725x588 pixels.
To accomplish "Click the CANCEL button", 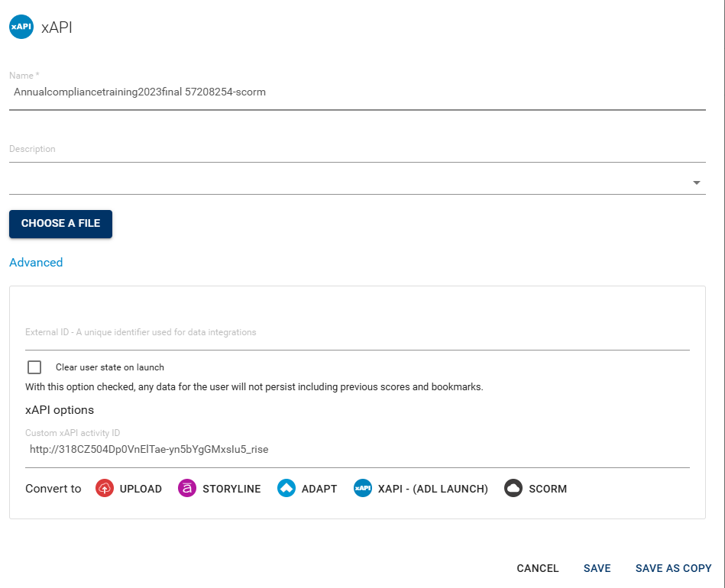I will (538, 568).
